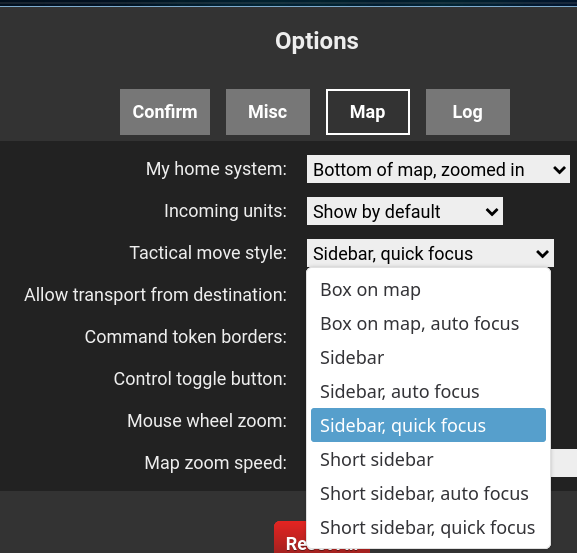
Task: Click the Command token borders label
Action: click(186, 337)
